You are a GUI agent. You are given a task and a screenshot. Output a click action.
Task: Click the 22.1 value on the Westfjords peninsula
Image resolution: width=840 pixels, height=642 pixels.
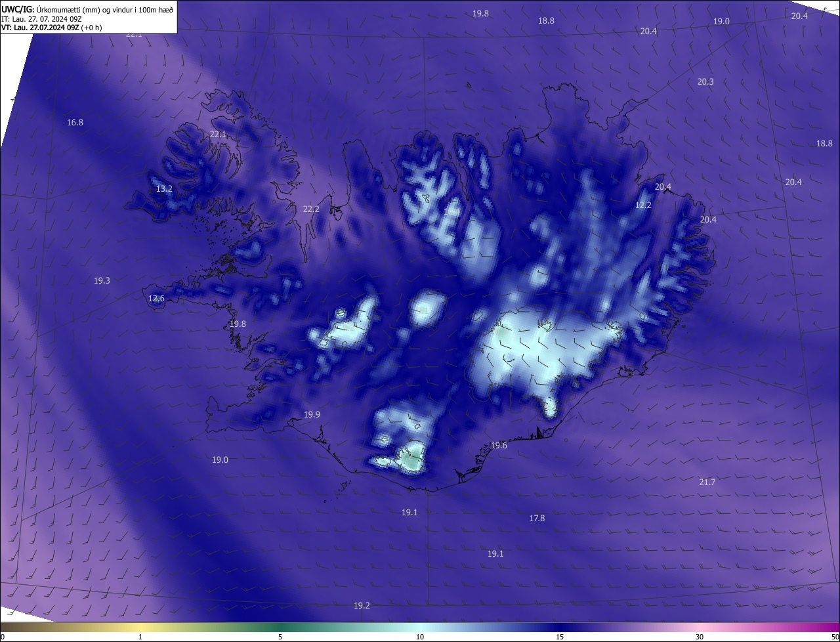[x=218, y=135]
